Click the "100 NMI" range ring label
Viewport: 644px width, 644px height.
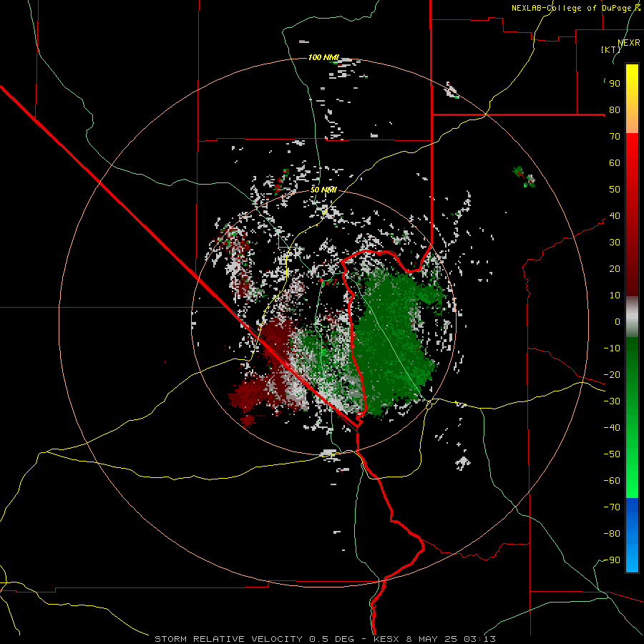pos(323,57)
